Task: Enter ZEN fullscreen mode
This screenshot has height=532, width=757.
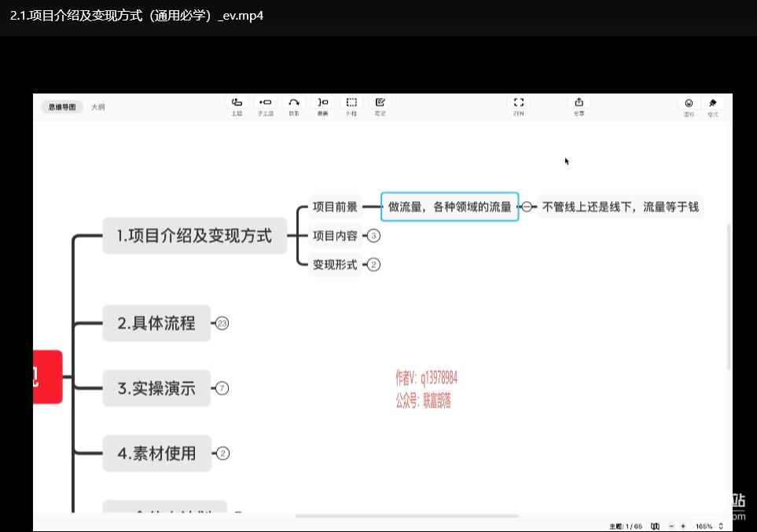Action: 518,103
